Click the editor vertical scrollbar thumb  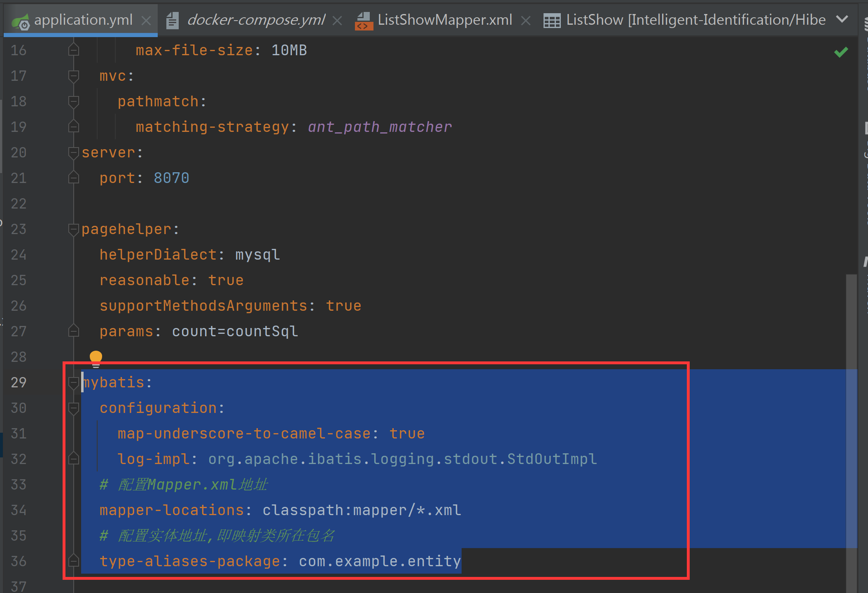point(852,433)
